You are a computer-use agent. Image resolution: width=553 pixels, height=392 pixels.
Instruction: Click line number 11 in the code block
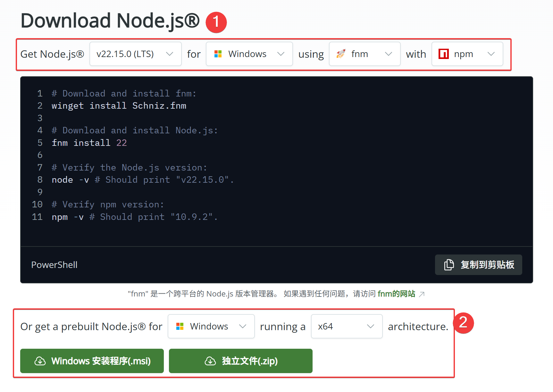[x=37, y=217]
